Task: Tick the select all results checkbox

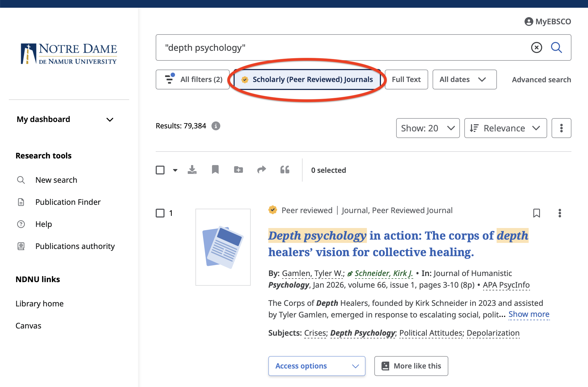Action: click(x=160, y=170)
